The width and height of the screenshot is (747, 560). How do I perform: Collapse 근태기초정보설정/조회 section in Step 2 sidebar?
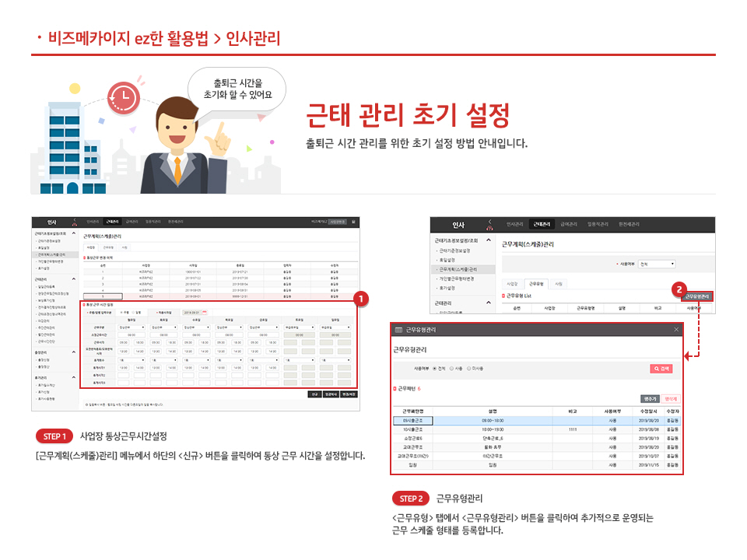[x=489, y=240]
